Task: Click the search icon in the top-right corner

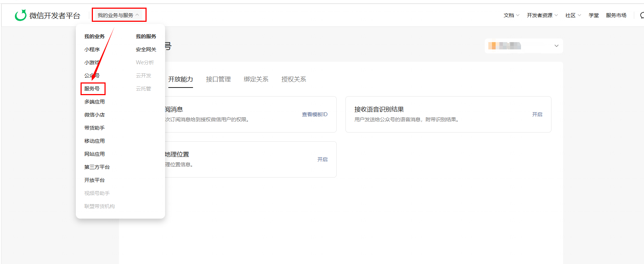Action: pos(641,15)
